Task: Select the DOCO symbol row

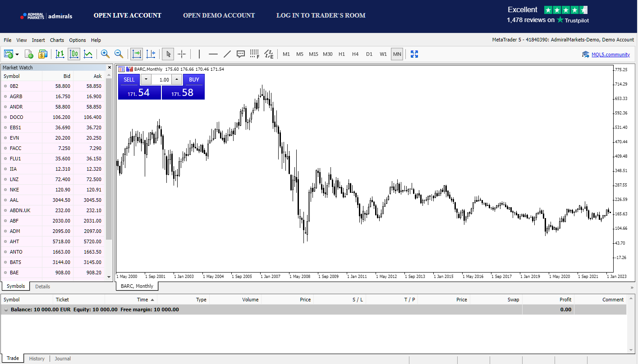Action: 53,117
